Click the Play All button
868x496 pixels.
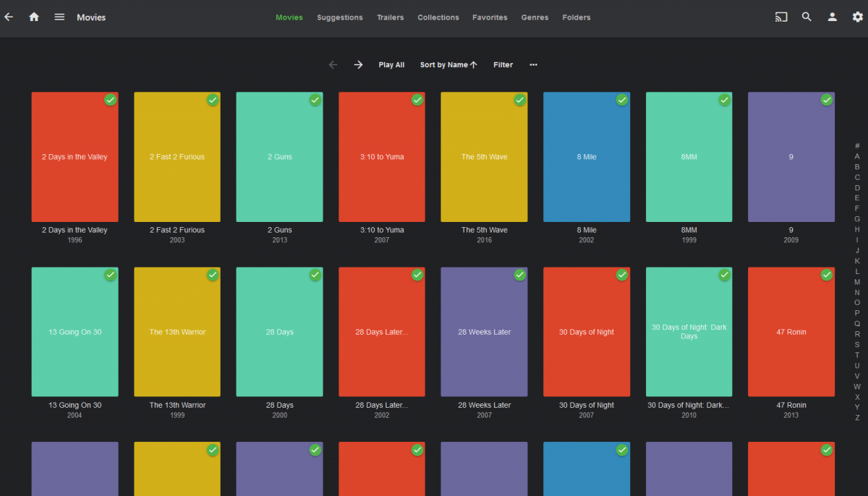point(391,64)
